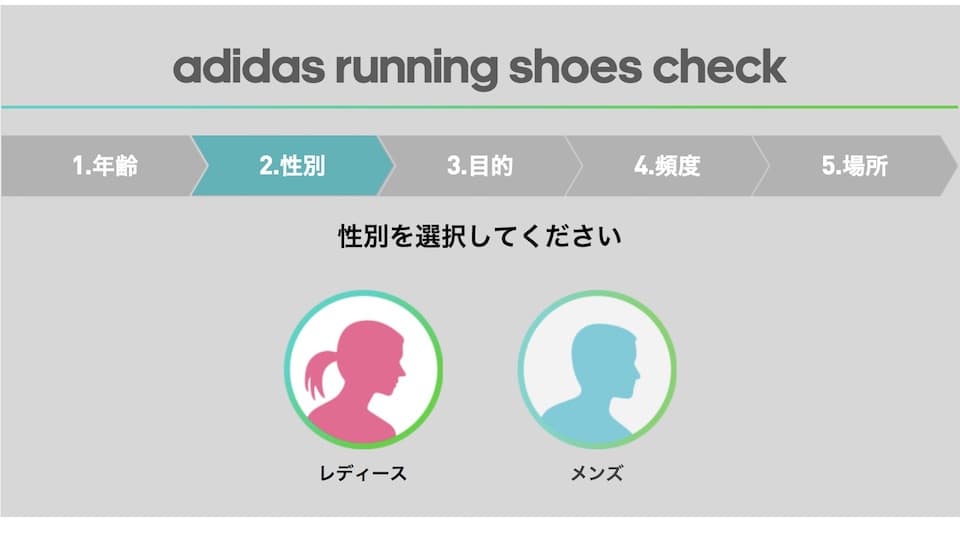Click the green gradient divider line under title
960x540 pixels.
click(x=479, y=107)
